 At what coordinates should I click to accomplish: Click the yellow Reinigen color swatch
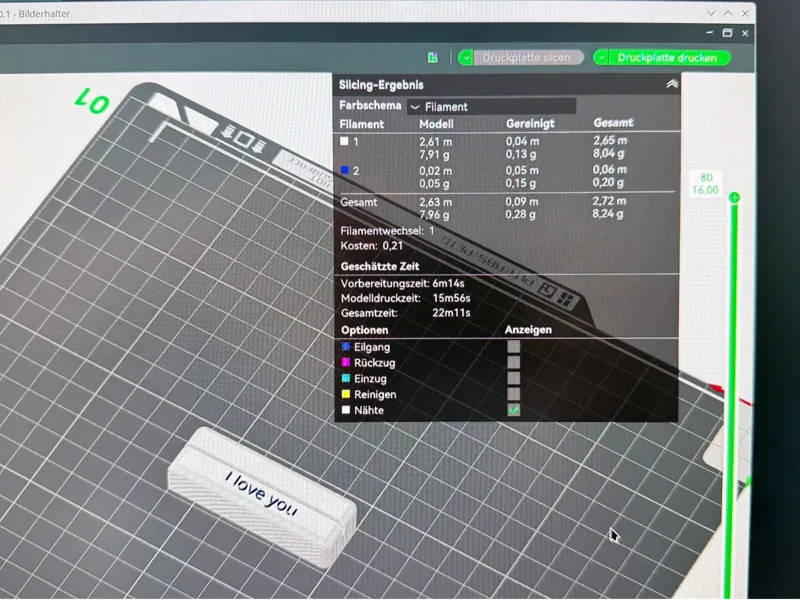pyautogui.click(x=346, y=394)
